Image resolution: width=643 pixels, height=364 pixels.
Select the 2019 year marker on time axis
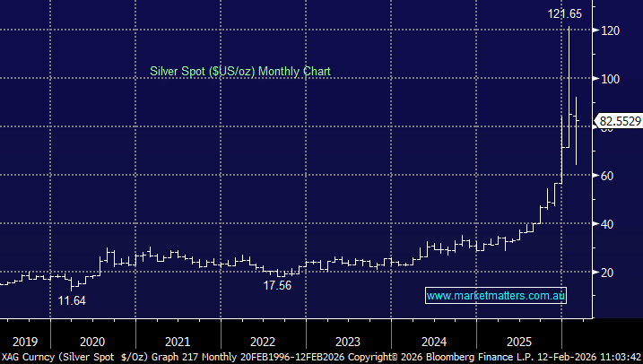(x=24, y=341)
